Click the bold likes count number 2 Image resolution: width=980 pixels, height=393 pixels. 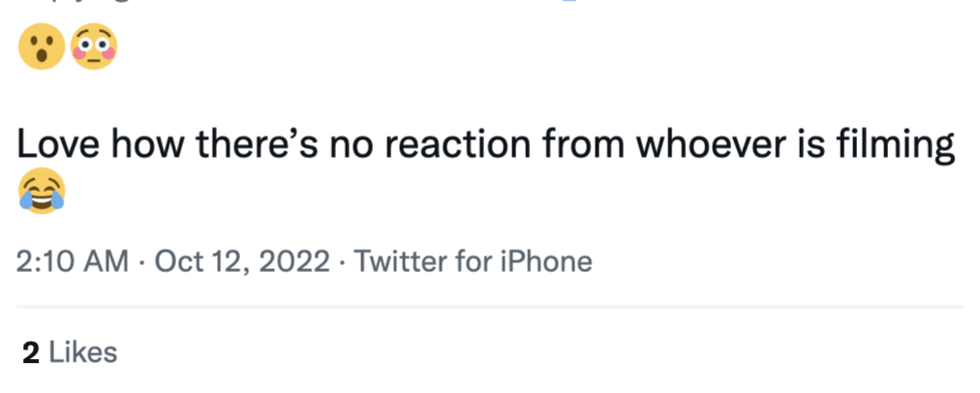pyautogui.click(x=31, y=352)
